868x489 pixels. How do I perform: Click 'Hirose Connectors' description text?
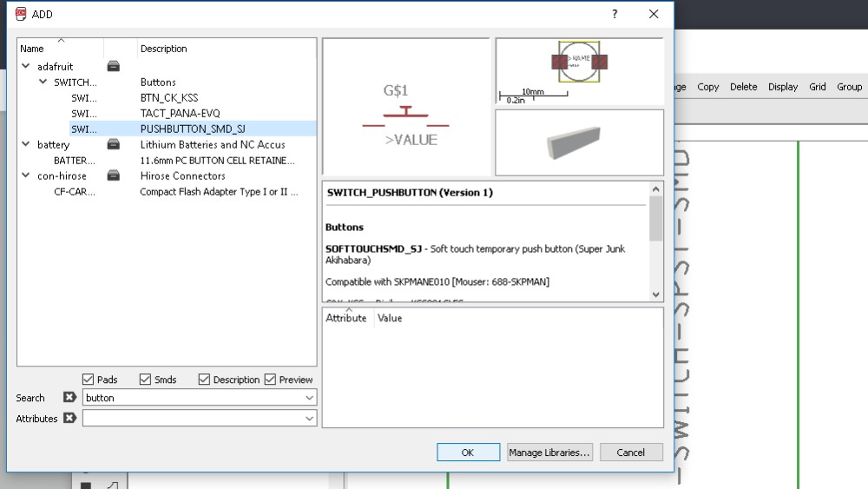click(x=182, y=175)
